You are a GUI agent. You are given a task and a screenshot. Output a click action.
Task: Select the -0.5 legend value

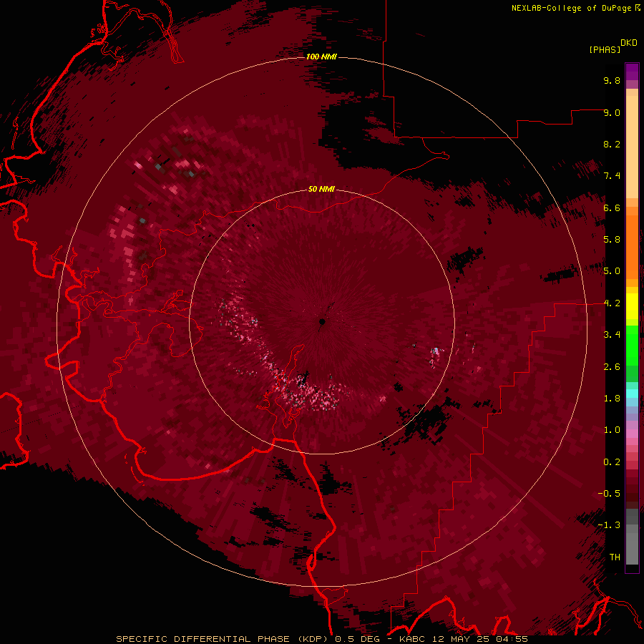[609, 494]
